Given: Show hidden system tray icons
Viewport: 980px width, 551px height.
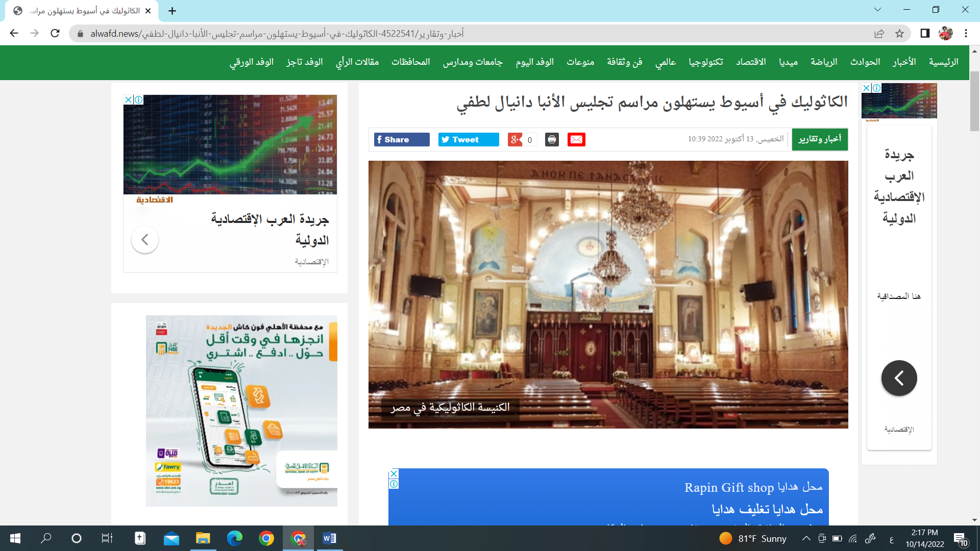Looking at the screenshot, I should 806,538.
